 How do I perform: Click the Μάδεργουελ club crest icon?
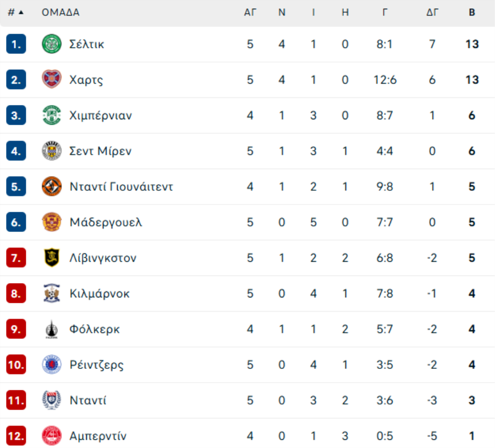tap(52, 222)
